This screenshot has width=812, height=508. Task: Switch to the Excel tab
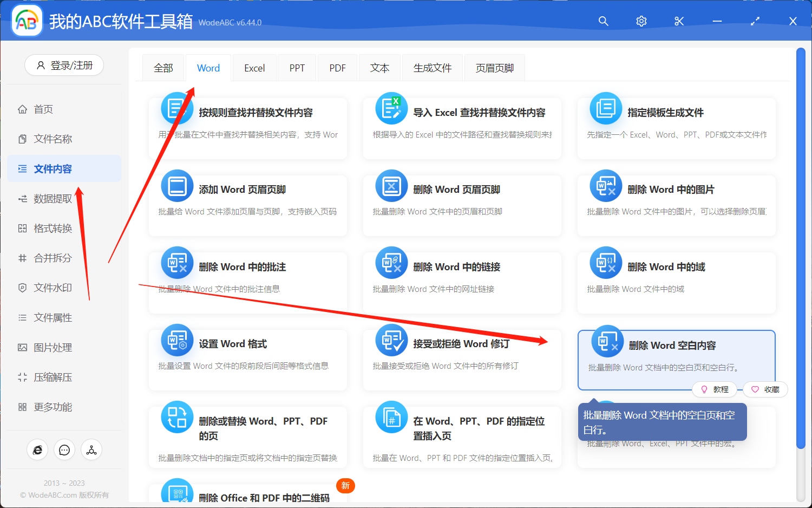pos(254,68)
